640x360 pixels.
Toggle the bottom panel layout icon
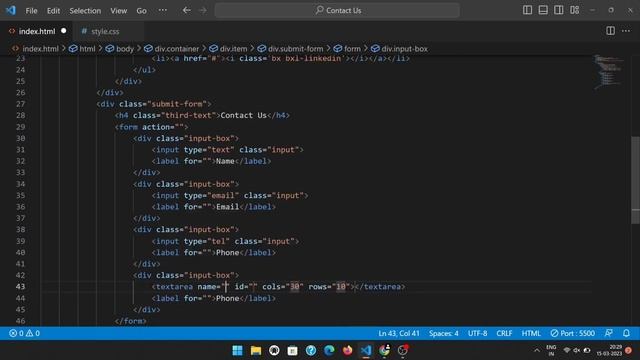(x=543, y=10)
